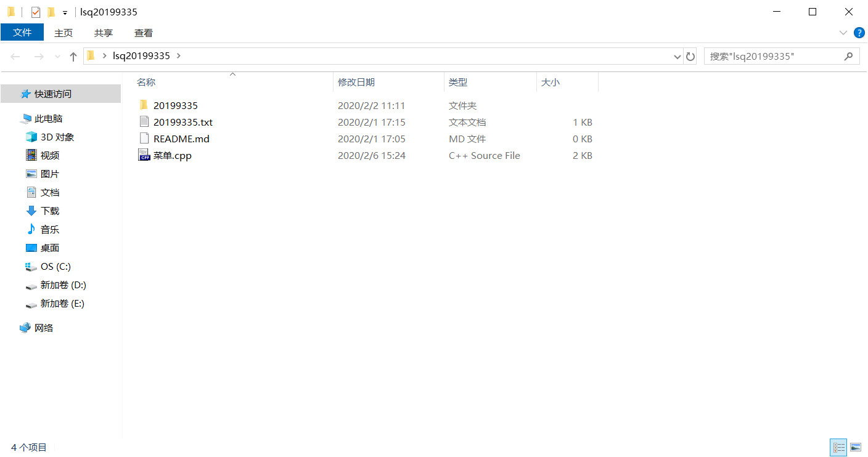Go up one level with the up arrow

coord(73,56)
